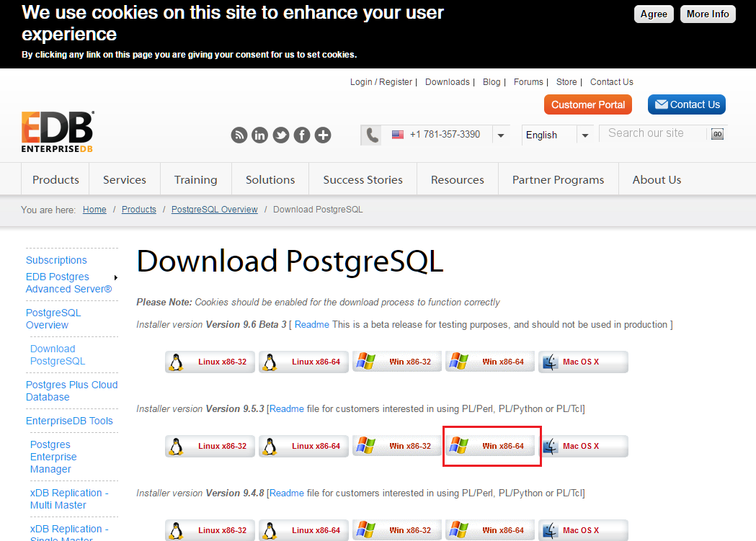Viewport: 756px width, 541px height.
Task: Open the About Us menu
Action: click(657, 179)
